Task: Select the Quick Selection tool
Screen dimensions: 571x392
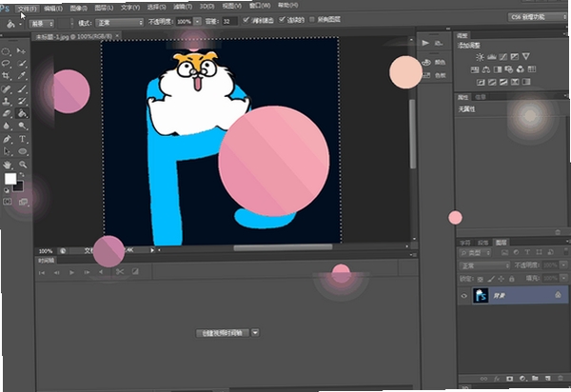Action: click(x=22, y=64)
